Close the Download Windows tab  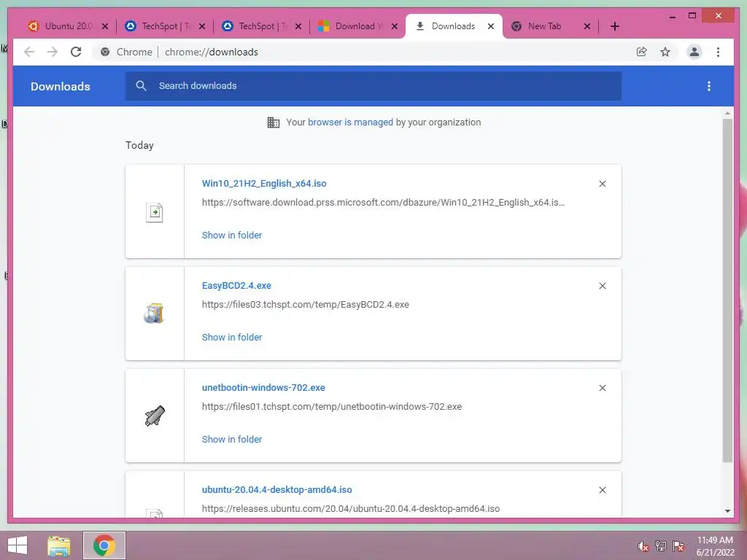pyautogui.click(x=395, y=26)
